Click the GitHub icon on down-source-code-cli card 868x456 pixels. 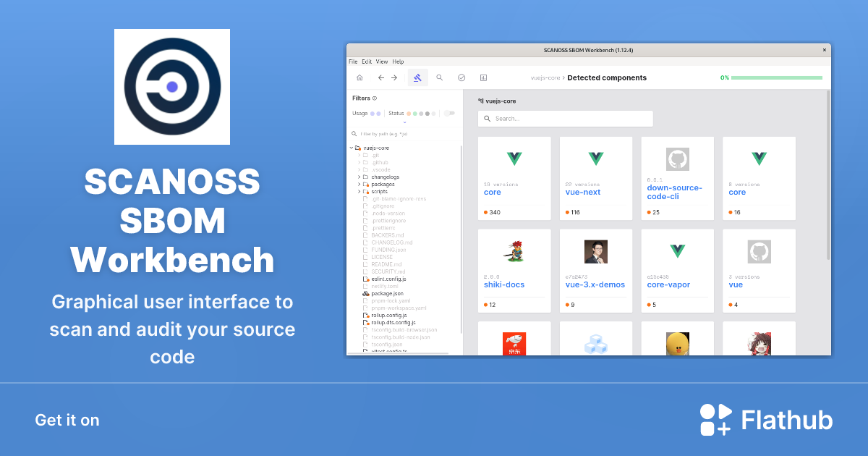(677, 159)
